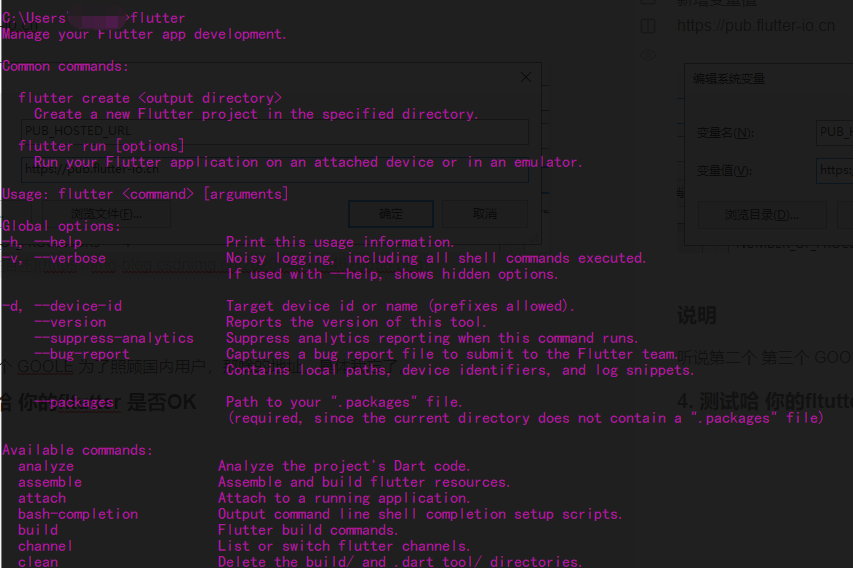Click the 'Common commands:' heading

tap(65, 66)
